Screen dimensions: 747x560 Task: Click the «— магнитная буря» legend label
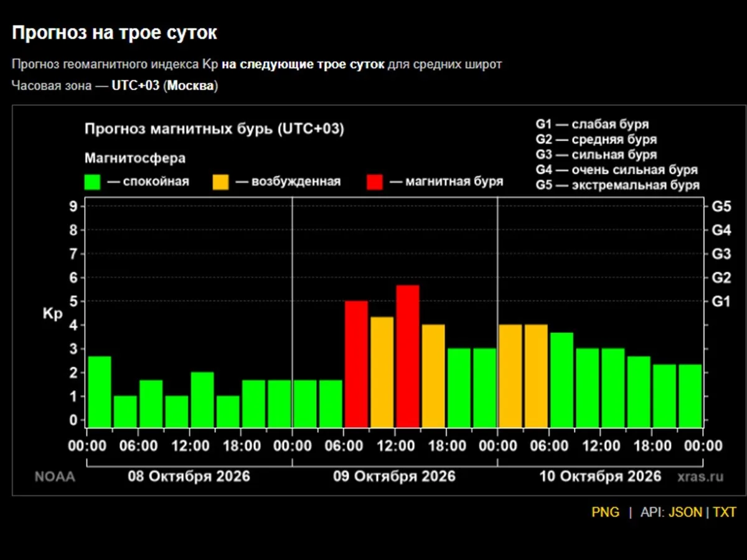point(446,182)
